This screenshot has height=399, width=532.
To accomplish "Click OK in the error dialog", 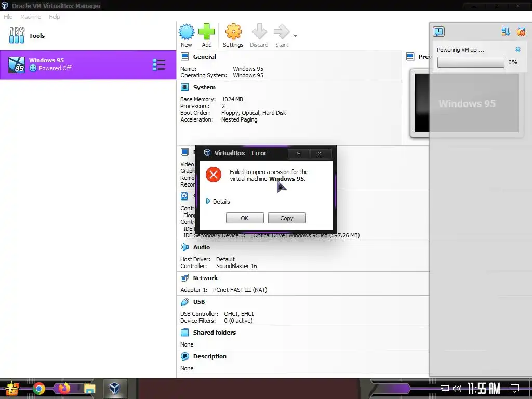I will click(245, 218).
